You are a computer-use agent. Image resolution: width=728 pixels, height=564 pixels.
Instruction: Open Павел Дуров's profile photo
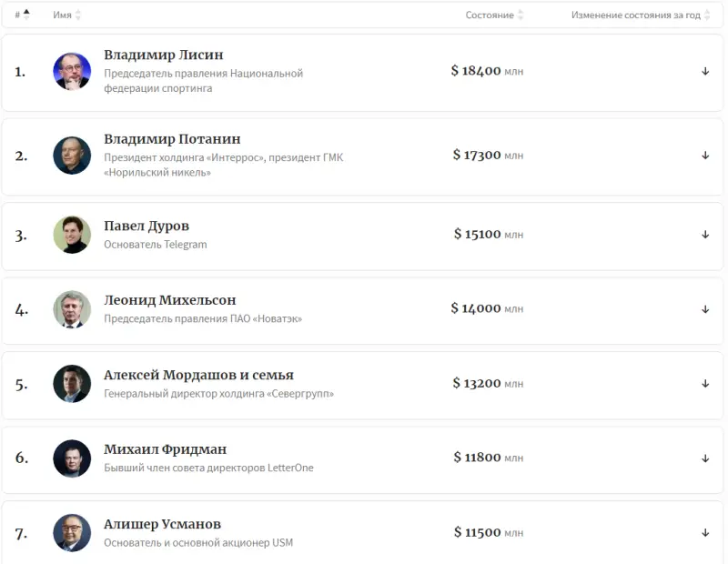[x=72, y=235]
